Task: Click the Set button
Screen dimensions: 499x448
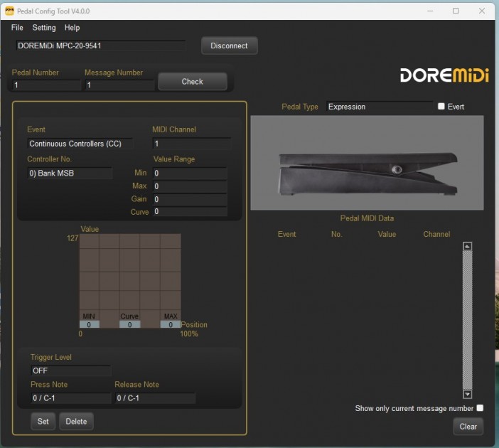Action: [43, 421]
